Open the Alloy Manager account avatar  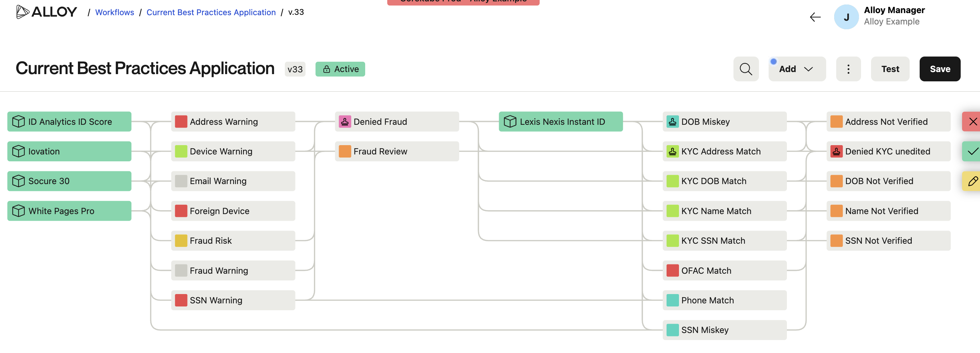click(x=846, y=17)
